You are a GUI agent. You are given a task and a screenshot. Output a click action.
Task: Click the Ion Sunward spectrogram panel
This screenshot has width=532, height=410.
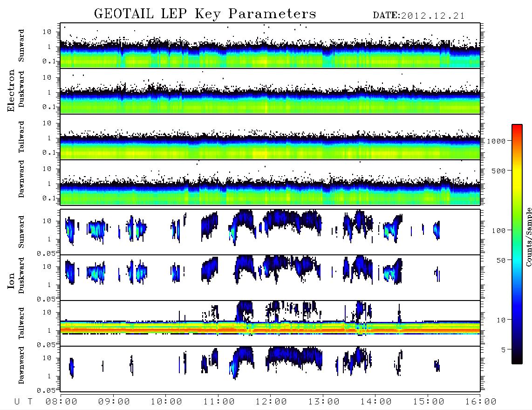tap(270, 232)
